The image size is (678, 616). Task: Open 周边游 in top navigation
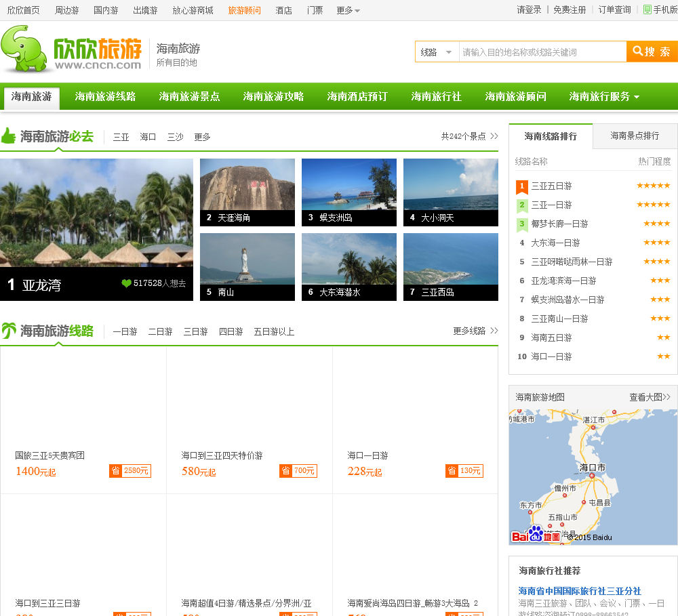click(x=66, y=10)
